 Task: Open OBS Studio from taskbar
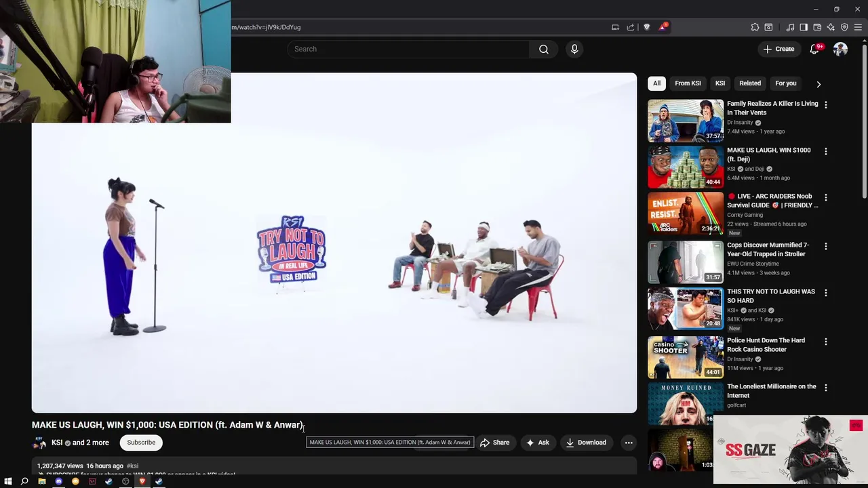tap(125, 481)
